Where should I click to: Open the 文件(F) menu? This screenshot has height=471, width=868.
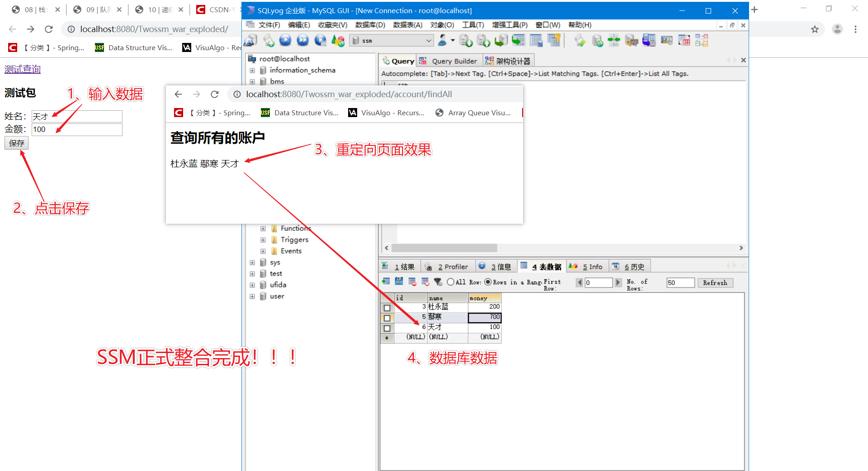(x=269, y=25)
